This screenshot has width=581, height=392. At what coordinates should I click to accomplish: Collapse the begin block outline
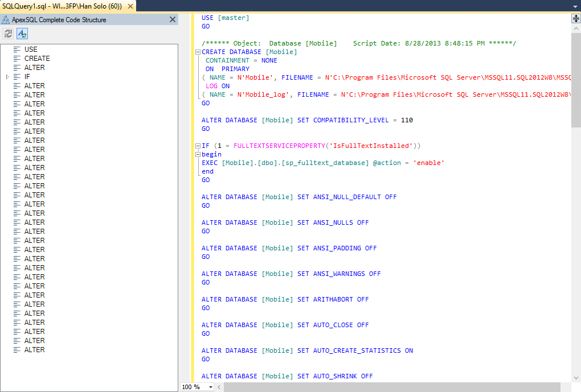pyautogui.click(x=198, y=154)
